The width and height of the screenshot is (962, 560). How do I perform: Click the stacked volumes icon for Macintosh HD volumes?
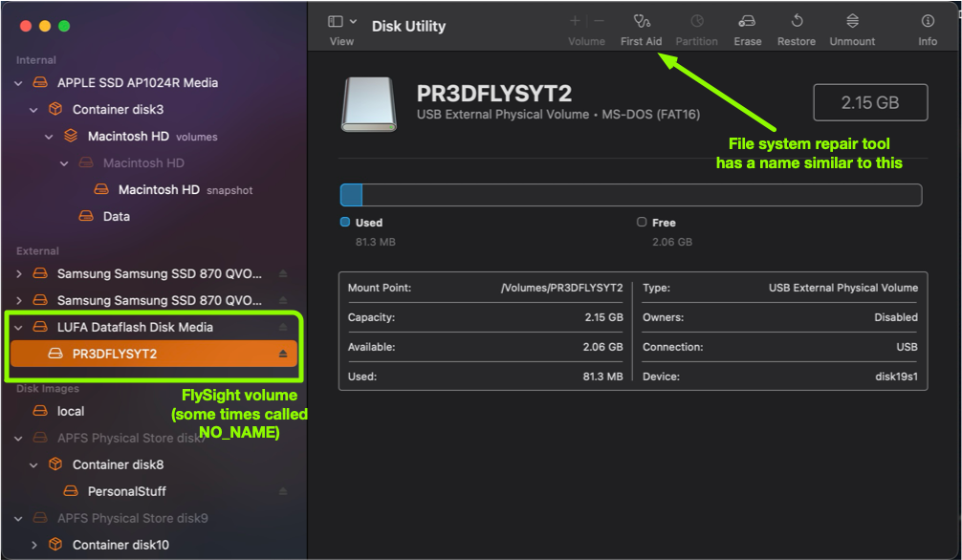click(x=71, y=136)
